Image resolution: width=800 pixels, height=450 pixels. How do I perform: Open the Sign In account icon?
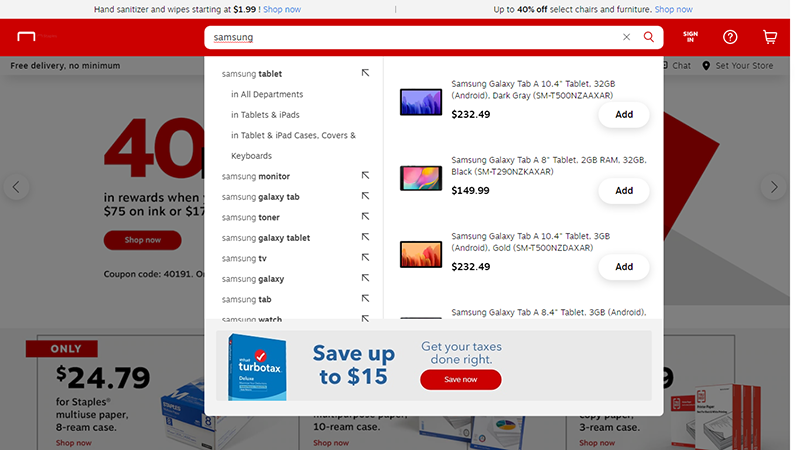[690, 37]
